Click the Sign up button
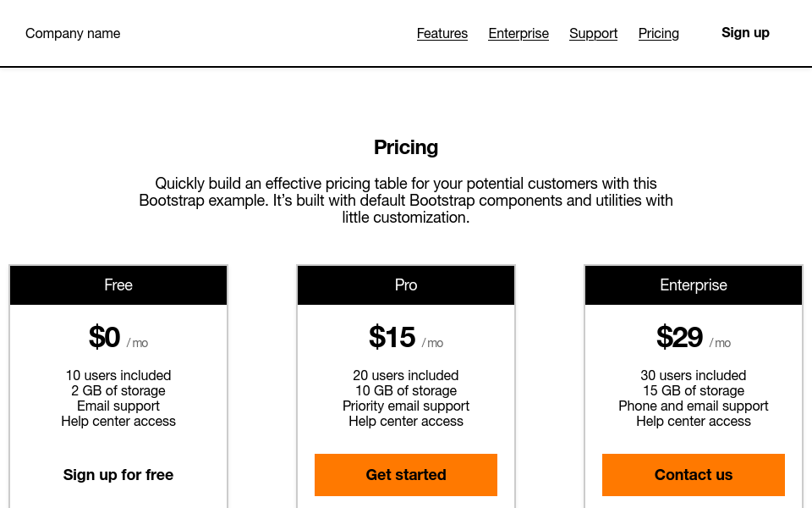812x508 pixels. pyautogui.click(x=745, y=32)
